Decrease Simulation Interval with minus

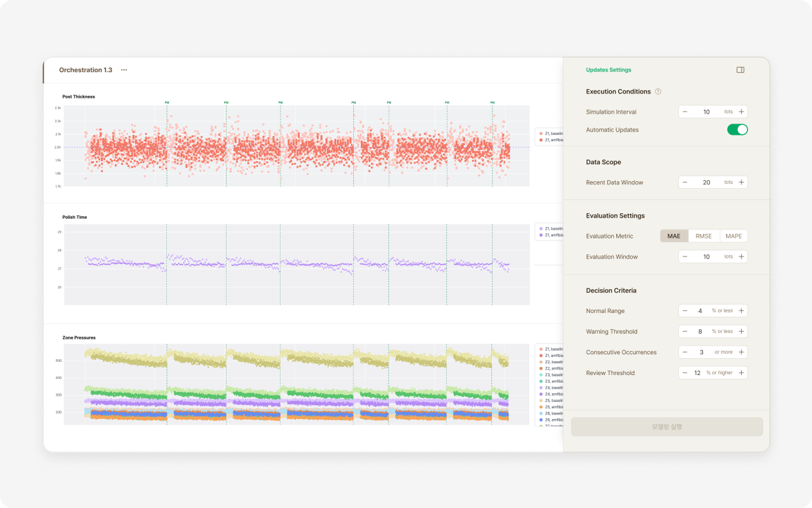pyautogui.click(x=685, y=112)
